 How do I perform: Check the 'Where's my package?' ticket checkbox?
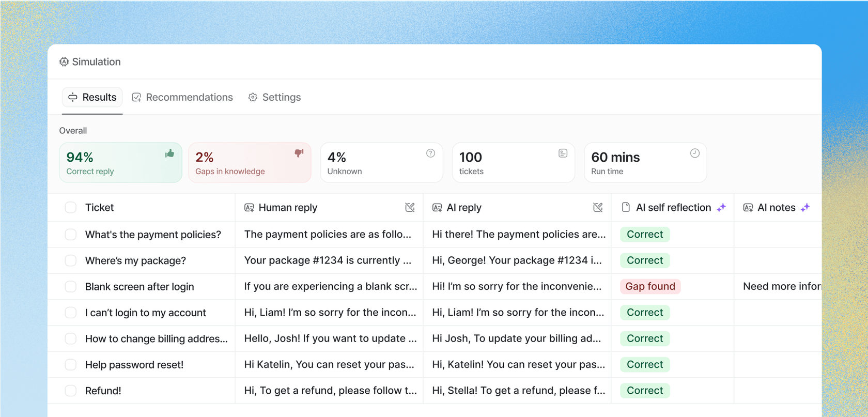click(x=71, y=260)
